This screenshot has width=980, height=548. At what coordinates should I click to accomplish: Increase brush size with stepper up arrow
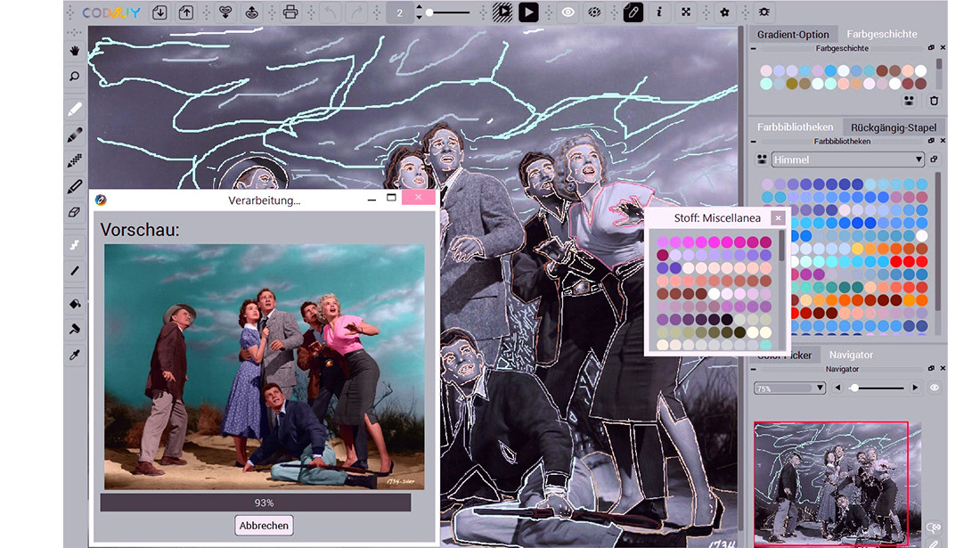[419, 7]
